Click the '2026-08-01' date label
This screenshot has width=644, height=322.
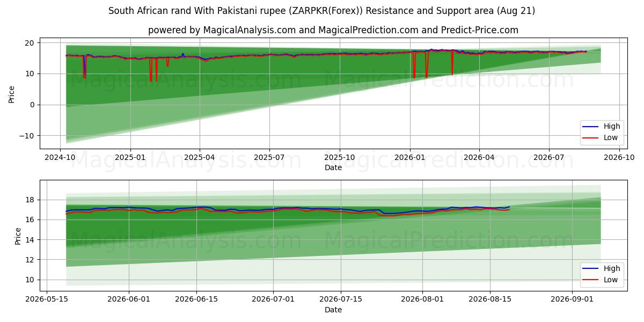pos(422,300)
